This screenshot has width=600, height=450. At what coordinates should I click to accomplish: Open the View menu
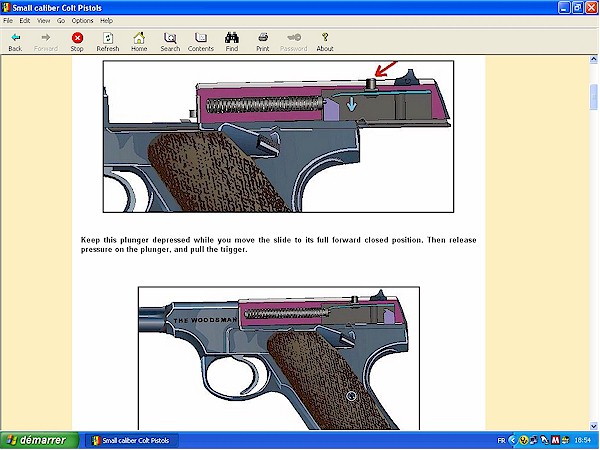pos(43,21)
